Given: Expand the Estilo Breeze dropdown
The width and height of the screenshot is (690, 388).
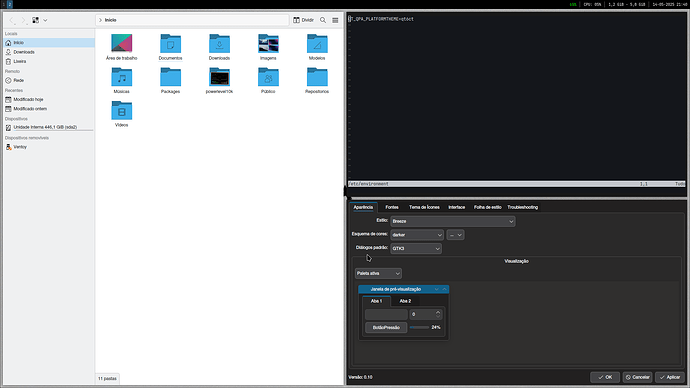Looking at the screenshot, I should click(452, 221).
